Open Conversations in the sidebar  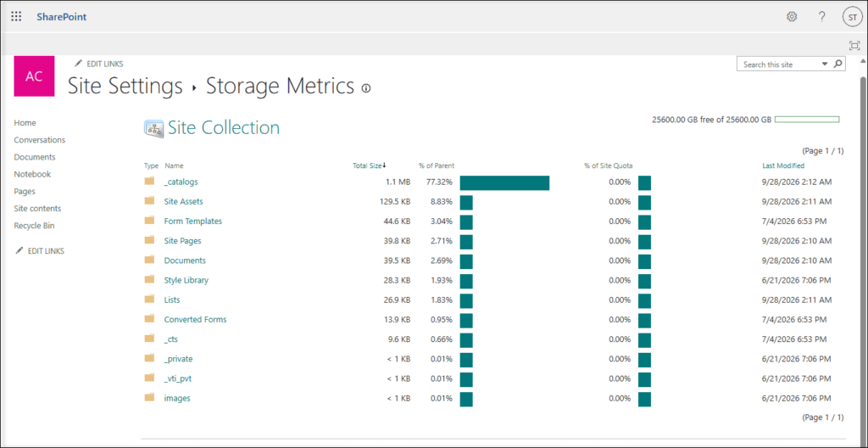point(39,140)
